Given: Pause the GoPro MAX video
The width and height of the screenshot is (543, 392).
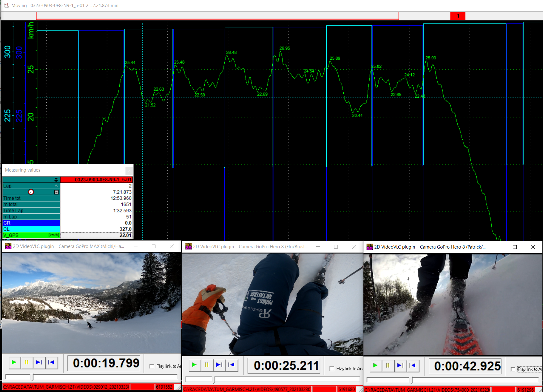Looking at the screenshot, I should [27, 362].
